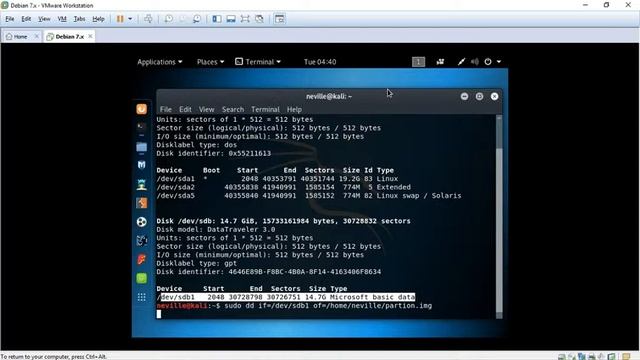The image size is (640, 360).
Task: Launch the Maltego icon in the dock
Action: point(142,241)
